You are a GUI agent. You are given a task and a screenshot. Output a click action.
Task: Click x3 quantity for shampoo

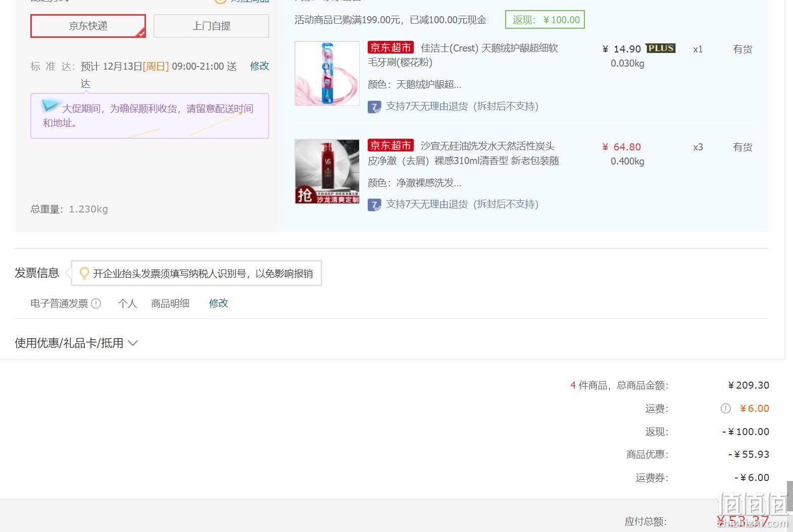point(698,147)
